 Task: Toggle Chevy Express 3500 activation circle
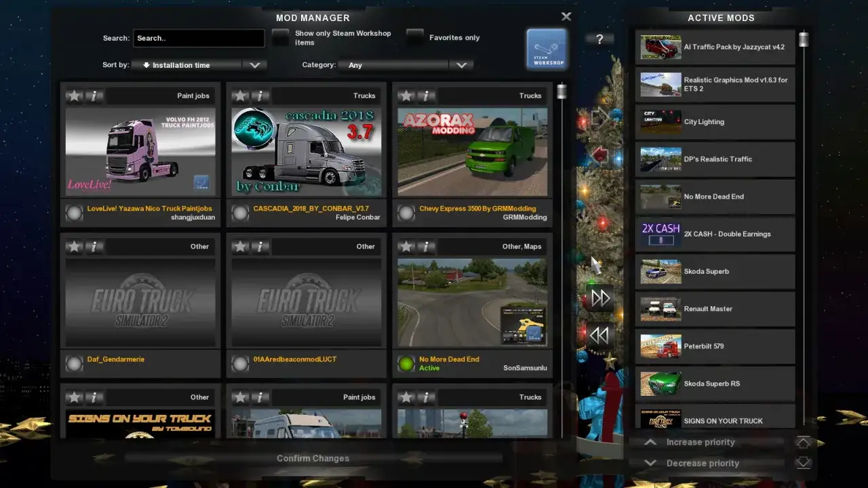(x=406, y=213)
